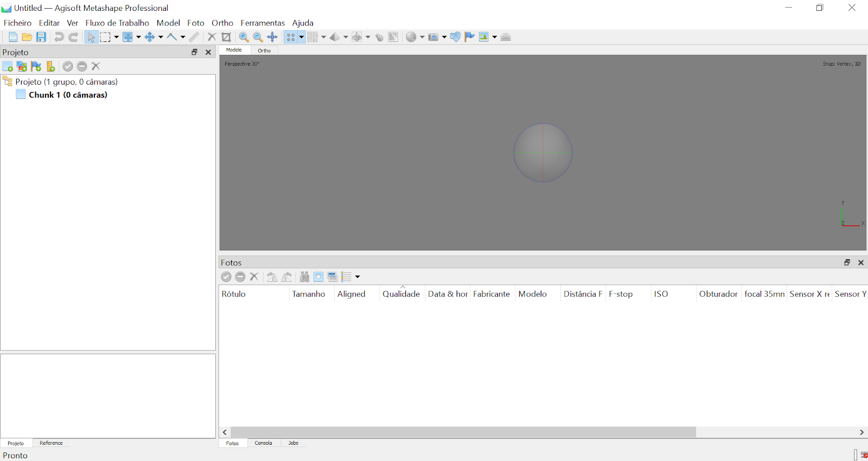Expand the Move Object tool dropdown

[161, 37]
